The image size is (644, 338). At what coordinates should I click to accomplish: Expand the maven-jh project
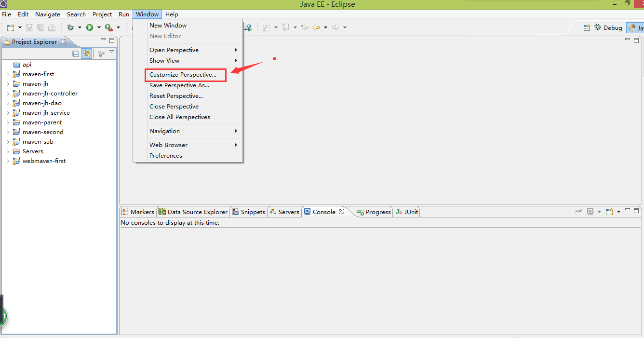click(x=8, y=84)
